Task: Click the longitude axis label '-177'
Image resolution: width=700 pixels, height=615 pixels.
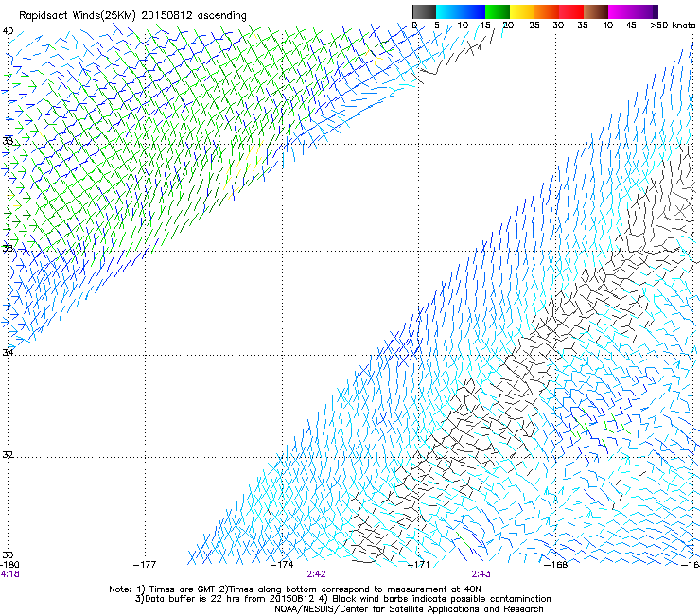Action: (x=145, y=565)
